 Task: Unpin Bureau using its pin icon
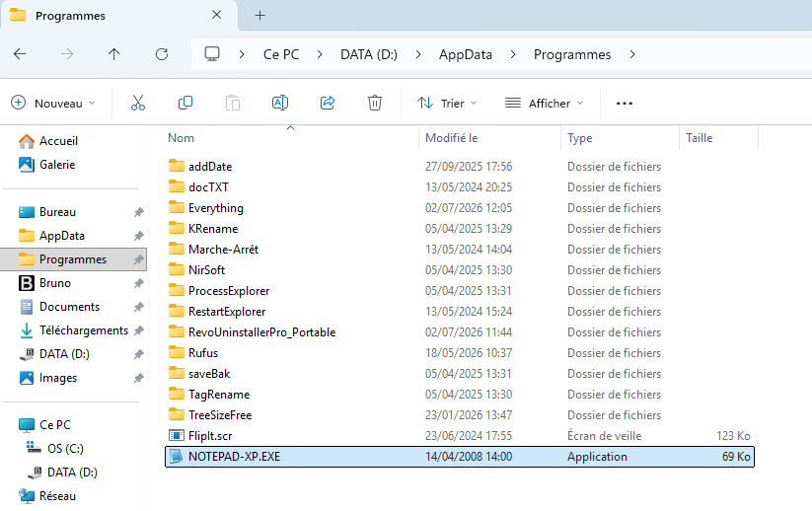pos(138,212)
